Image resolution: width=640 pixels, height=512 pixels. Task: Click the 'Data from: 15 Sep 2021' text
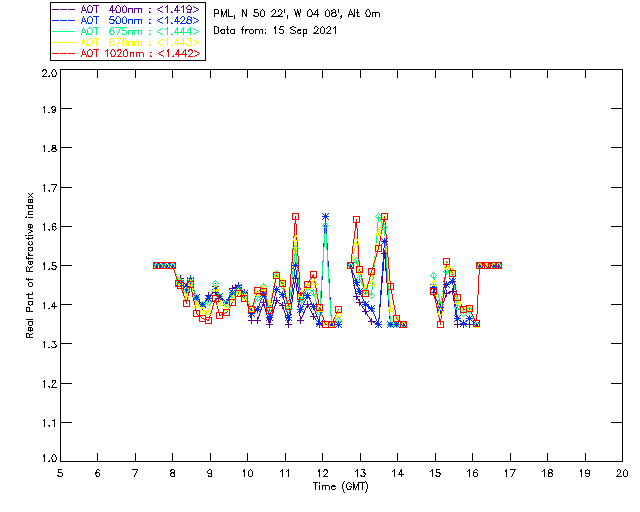[275, 31]
